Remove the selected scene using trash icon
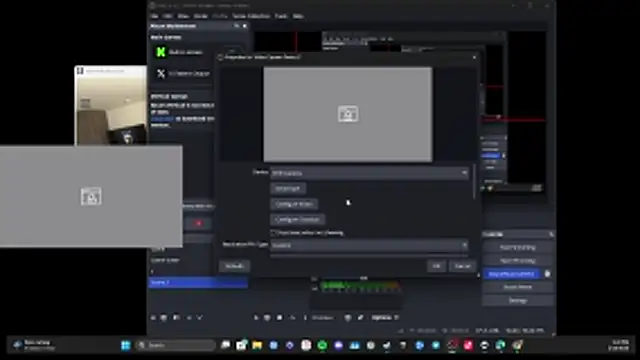Viewport: 640px width, 360px height. [164, 318]
